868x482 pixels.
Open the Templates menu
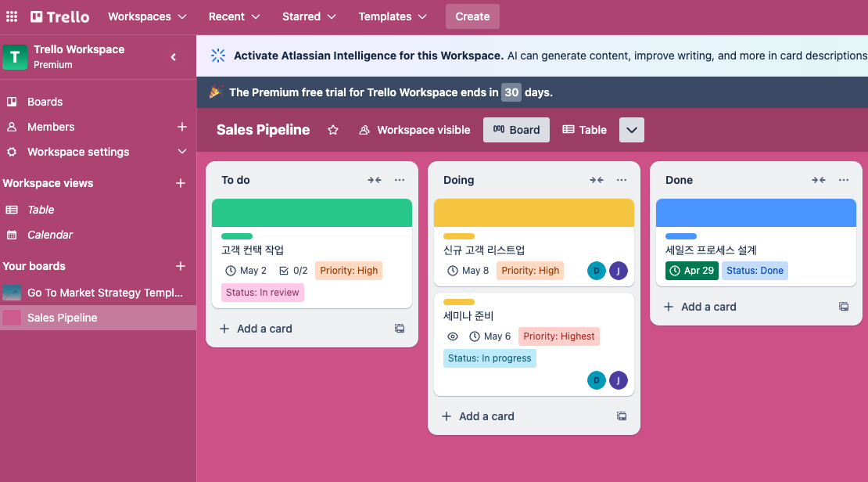pyautogui.click(x=393, y=16)
